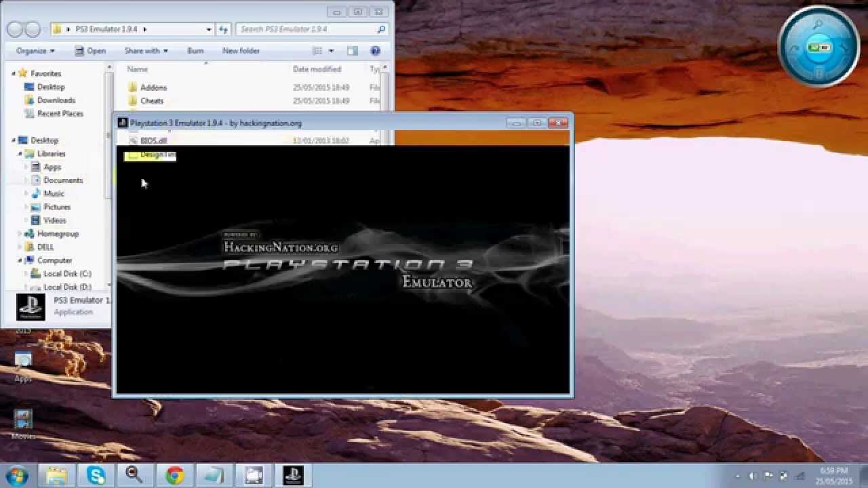
Task: Open the Movies desktop shortcut
Action: coord(23,425)
